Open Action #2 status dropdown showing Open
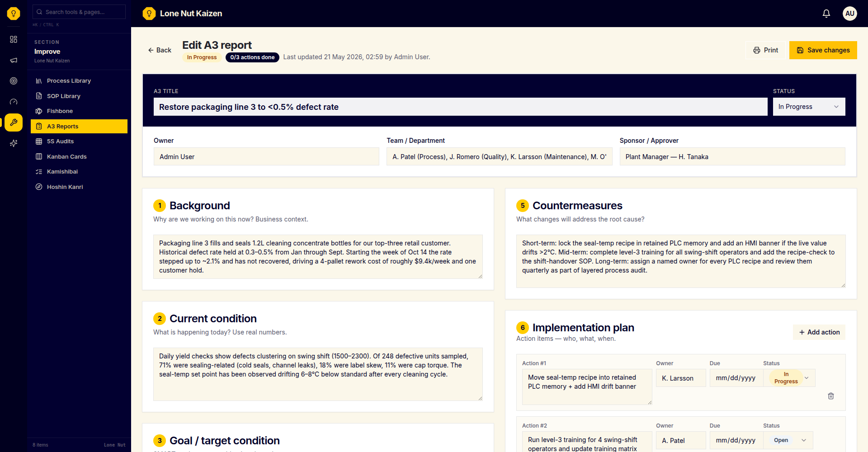The image size is (868, 452). click(788, 440)
